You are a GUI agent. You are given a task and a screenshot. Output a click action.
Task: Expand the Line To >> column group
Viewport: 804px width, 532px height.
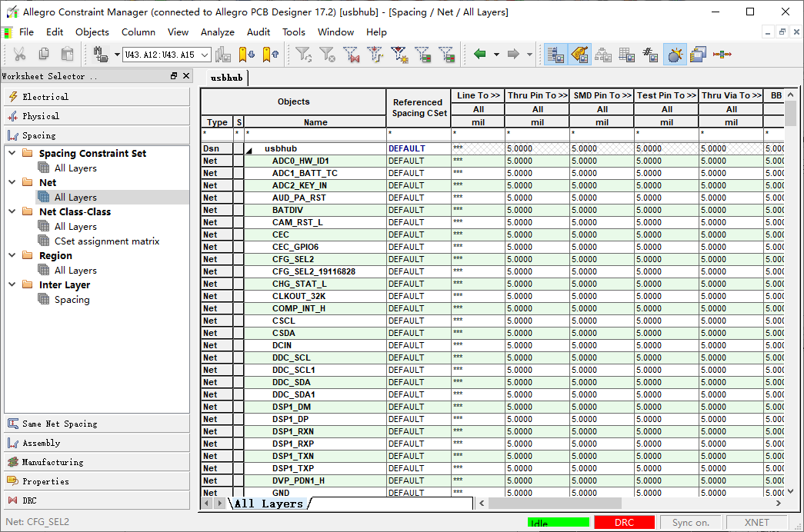point(478,95)
